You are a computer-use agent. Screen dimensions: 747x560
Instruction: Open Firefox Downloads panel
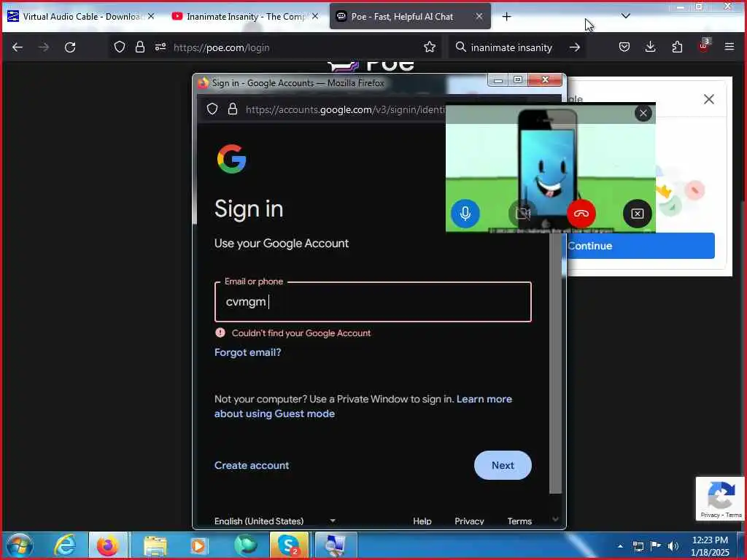[x=650, y=47]
